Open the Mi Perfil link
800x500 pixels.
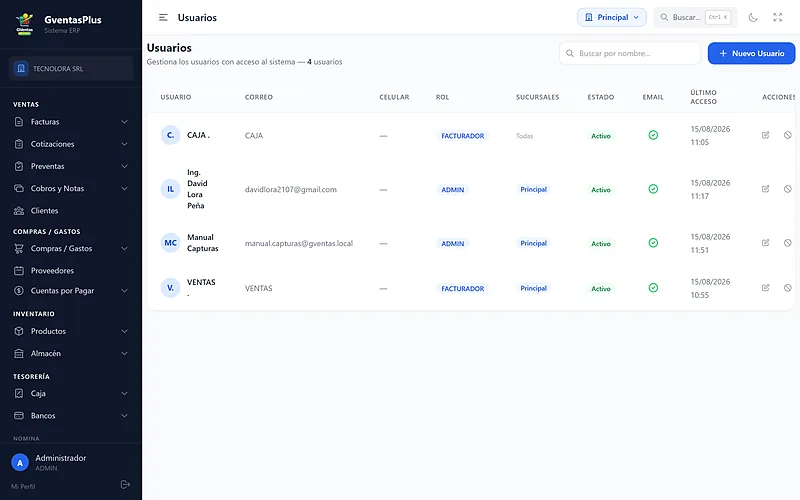pos(23,486)
